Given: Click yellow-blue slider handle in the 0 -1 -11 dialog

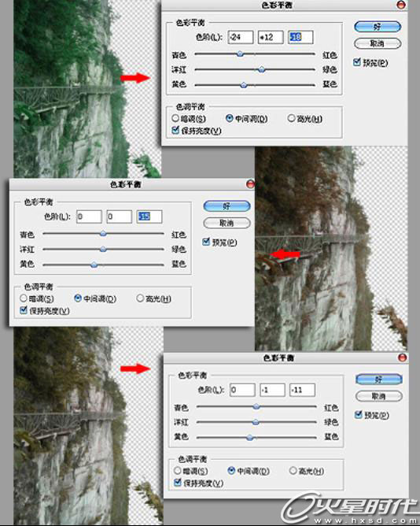Looking at the screenshot, I should pyautogui.click(x=249, y=438).
